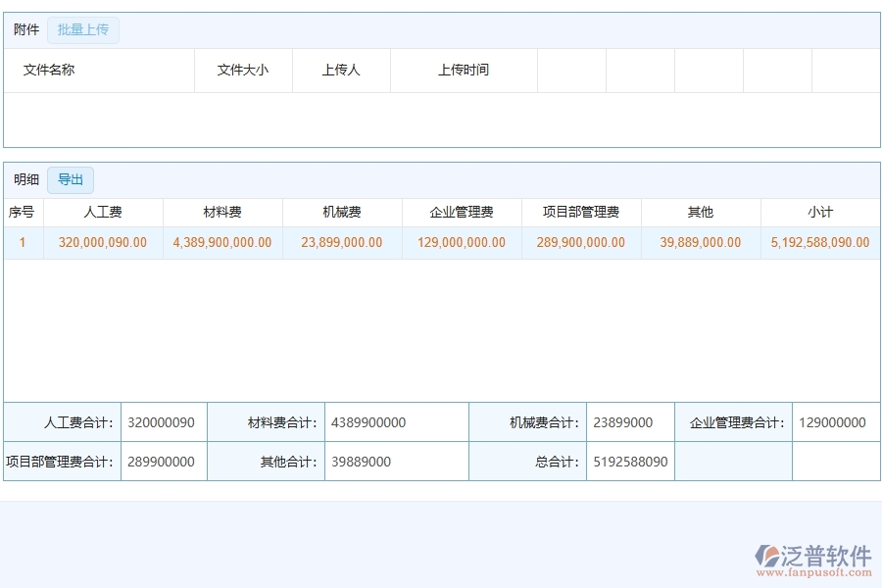Image resolution: width=882 pixels, height=588 pixels.
Task: Click the 小计 value 5,192,588,090.00
Action: click(819, 242)
